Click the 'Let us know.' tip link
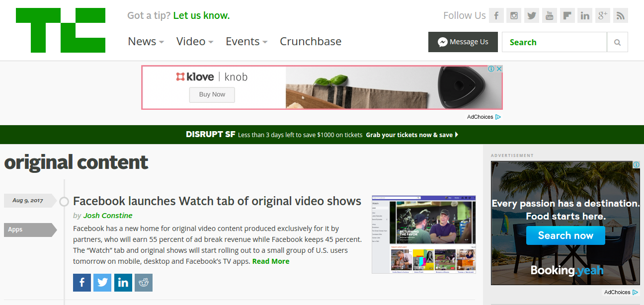The image size is (644, 305). (x=201, y=15)
